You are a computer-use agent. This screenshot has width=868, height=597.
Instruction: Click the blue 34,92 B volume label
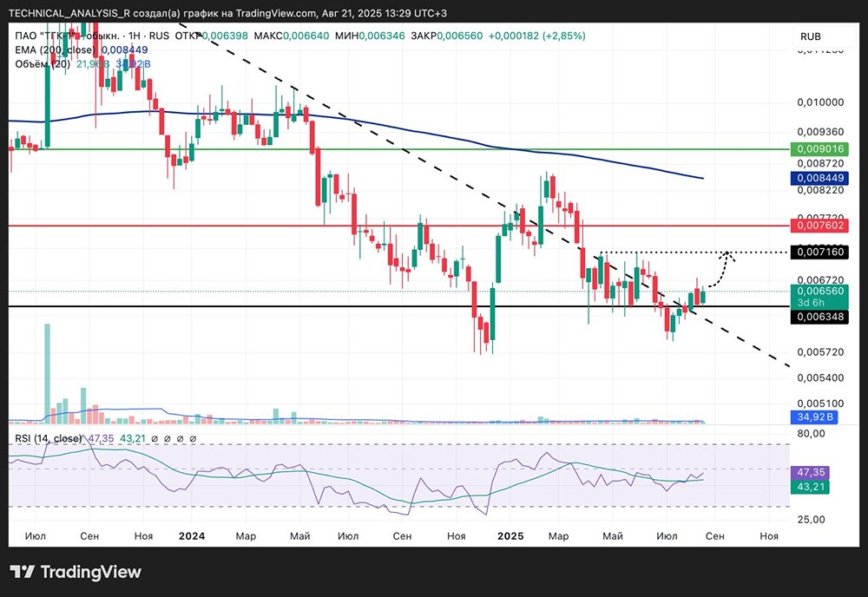(814, 417)
